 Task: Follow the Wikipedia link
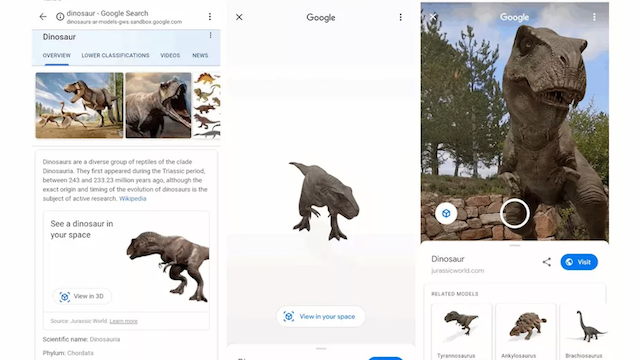pyautogui.click(x=133, y=199)
